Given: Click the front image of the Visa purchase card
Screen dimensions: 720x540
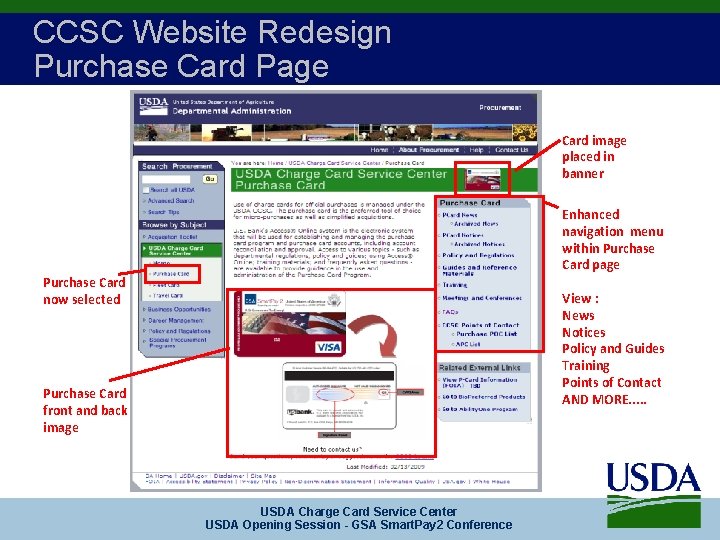Looking at the screenshot, I should (x=290, y=323).
